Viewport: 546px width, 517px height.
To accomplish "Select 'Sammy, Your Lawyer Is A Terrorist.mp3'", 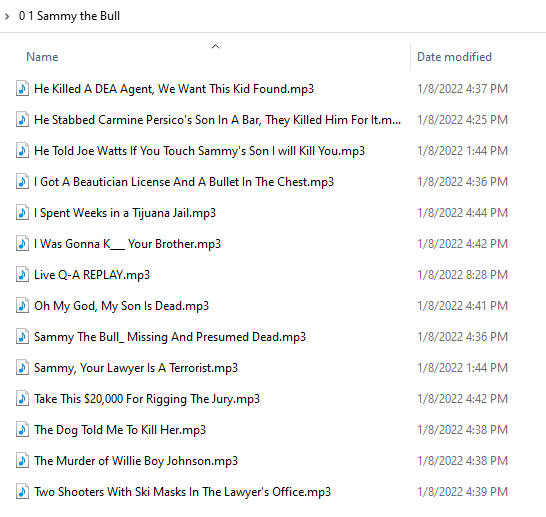I will pyautogui.click(x=136, y=368).
